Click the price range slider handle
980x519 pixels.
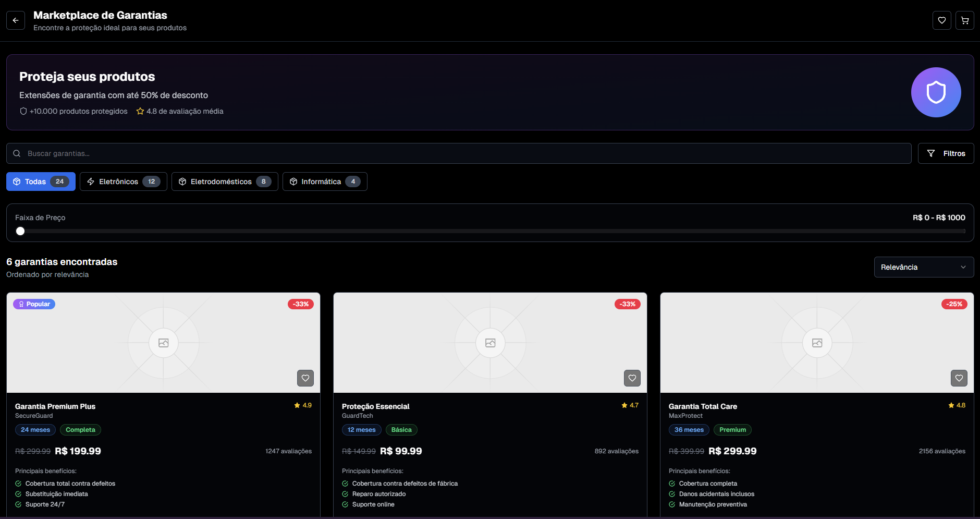[x=20, y=231]
